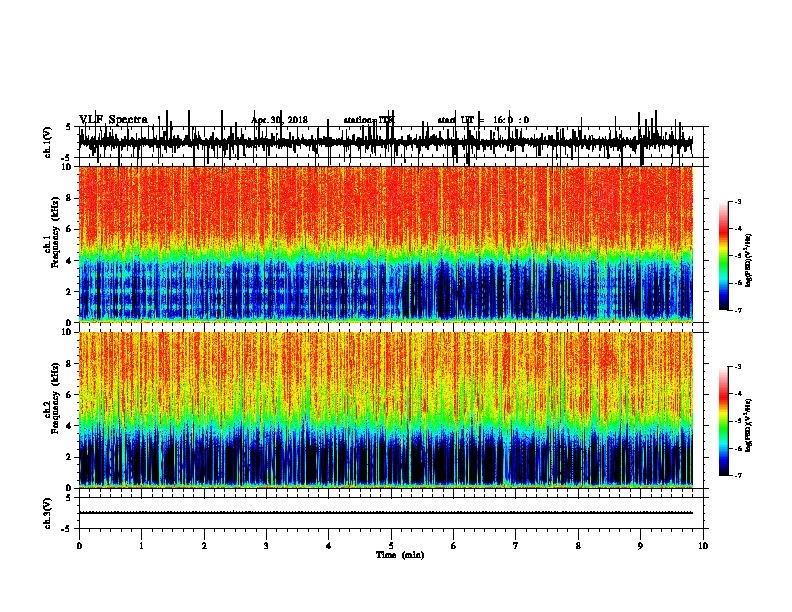
Task: Click the ch.1 colorbar log(PSD) unit label
Action: pos(749,261)
